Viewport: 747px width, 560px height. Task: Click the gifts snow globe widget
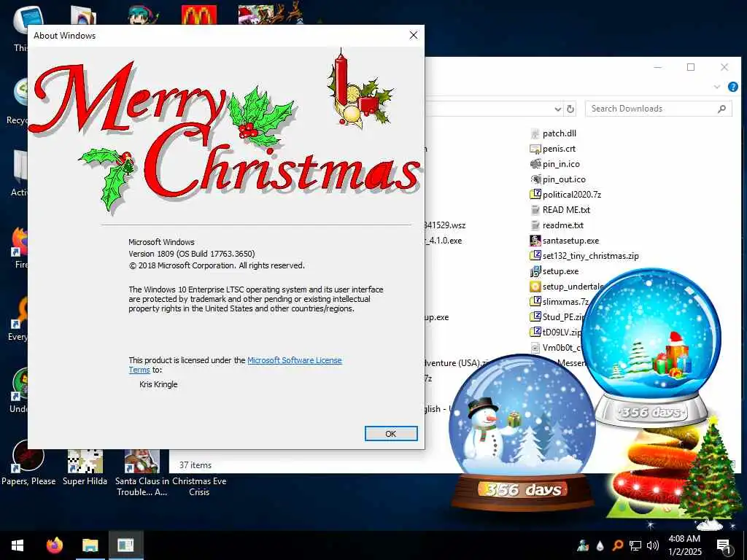point(651,348)
